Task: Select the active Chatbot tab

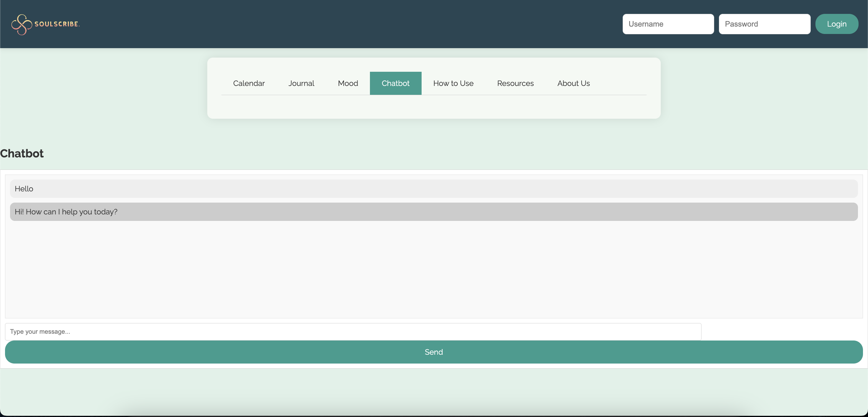Action: click(x=395, y=83)
